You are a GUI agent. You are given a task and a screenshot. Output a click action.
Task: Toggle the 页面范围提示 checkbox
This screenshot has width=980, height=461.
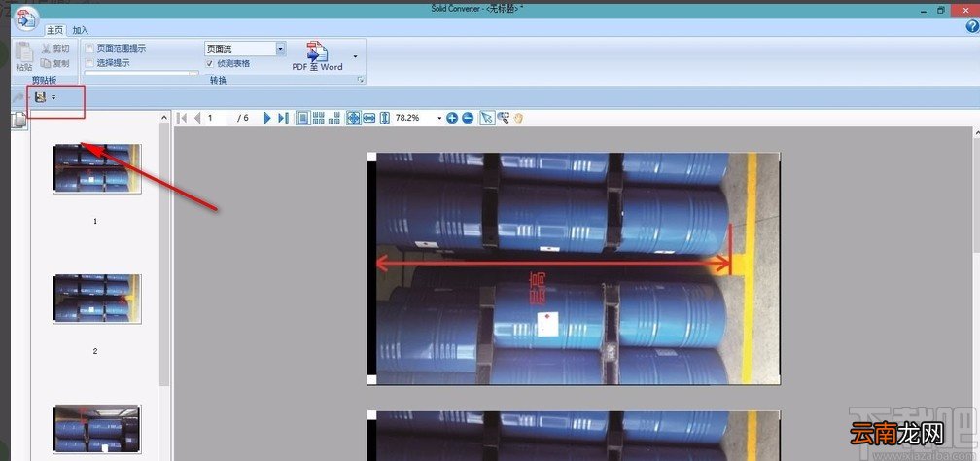coord(89,49)
